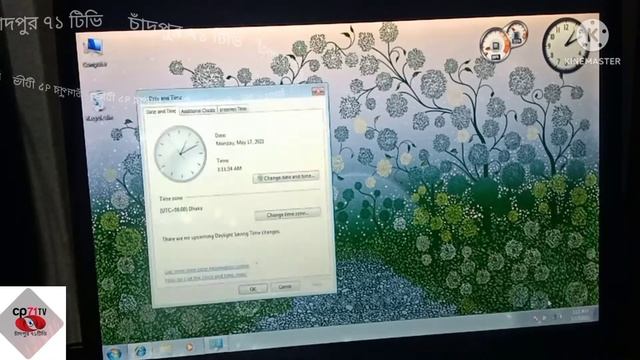Click OK in Date and Time dialog
Image resolution: width=640 pixels, height=360 pixels.
(253, 289)
